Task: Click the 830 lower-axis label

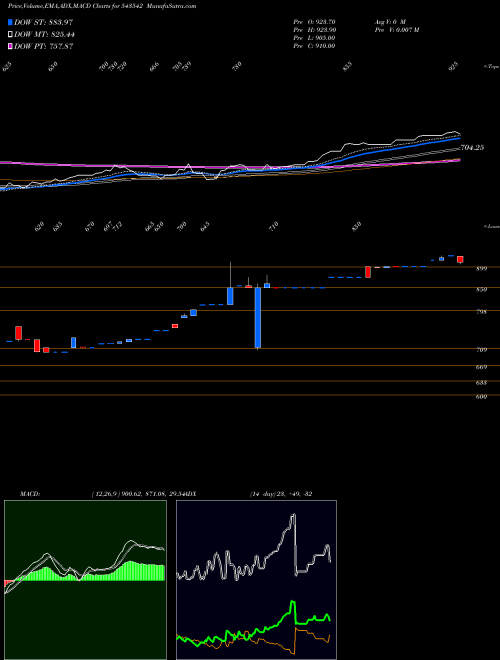Action: (357, 226)
